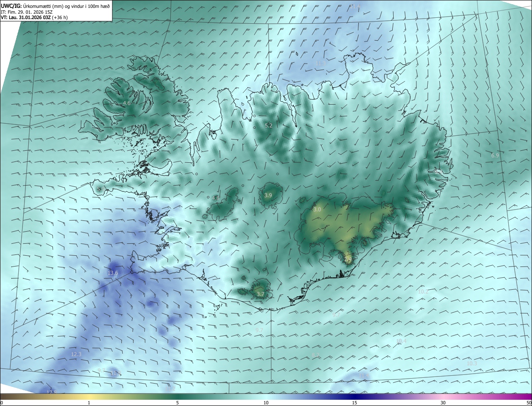
Task: Click the 5 tick on the color scale
Action: (177, 403)
